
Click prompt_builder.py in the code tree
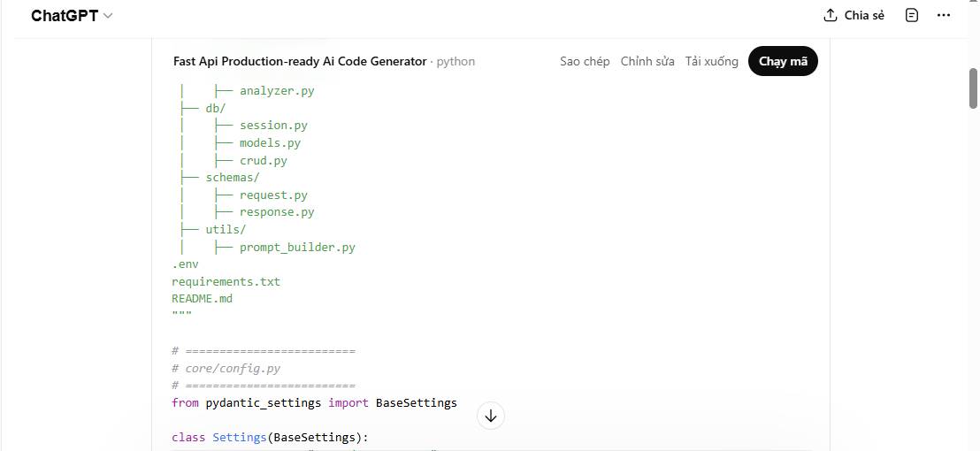tap(297, 247)
